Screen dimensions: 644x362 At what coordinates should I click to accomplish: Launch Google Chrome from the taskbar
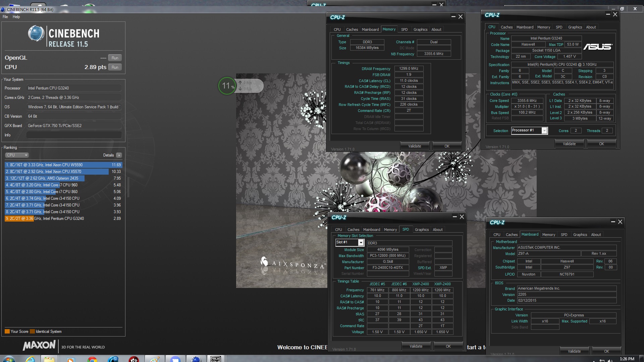coord(92,359)
